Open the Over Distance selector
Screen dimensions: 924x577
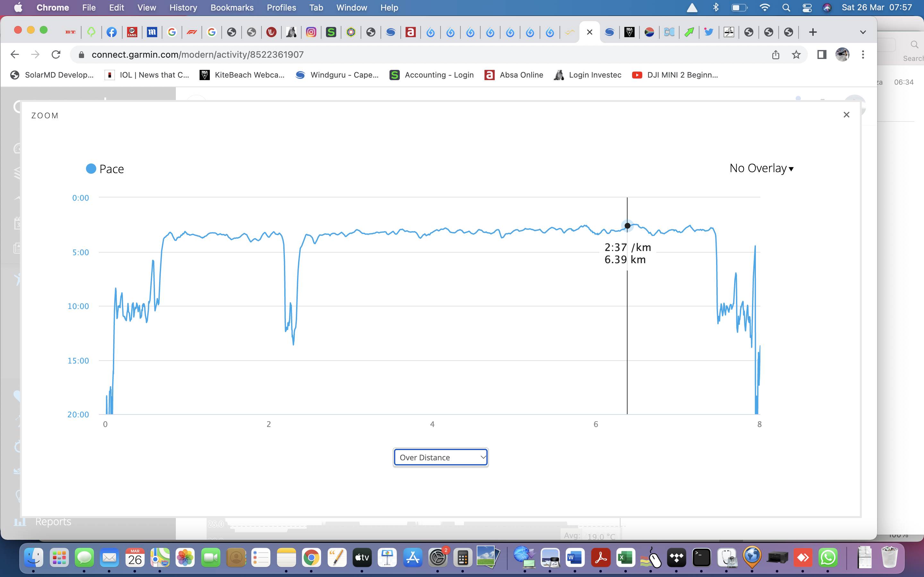(441, 457)
